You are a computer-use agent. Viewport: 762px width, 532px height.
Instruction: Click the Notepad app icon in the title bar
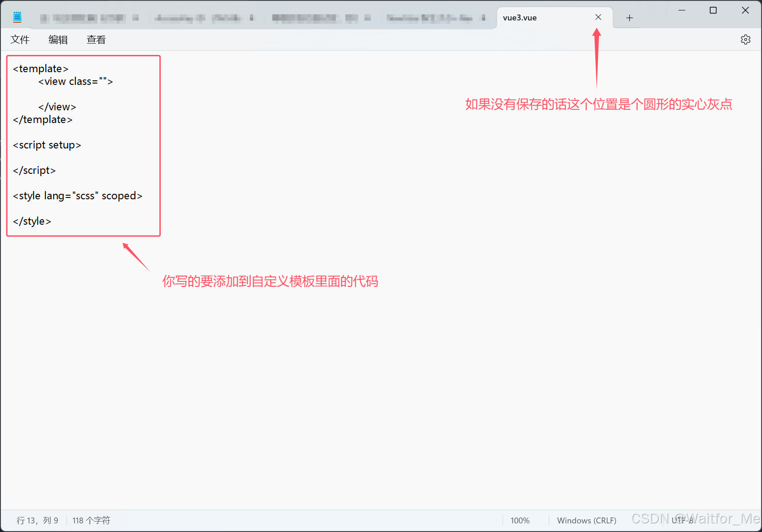point(17,17)
